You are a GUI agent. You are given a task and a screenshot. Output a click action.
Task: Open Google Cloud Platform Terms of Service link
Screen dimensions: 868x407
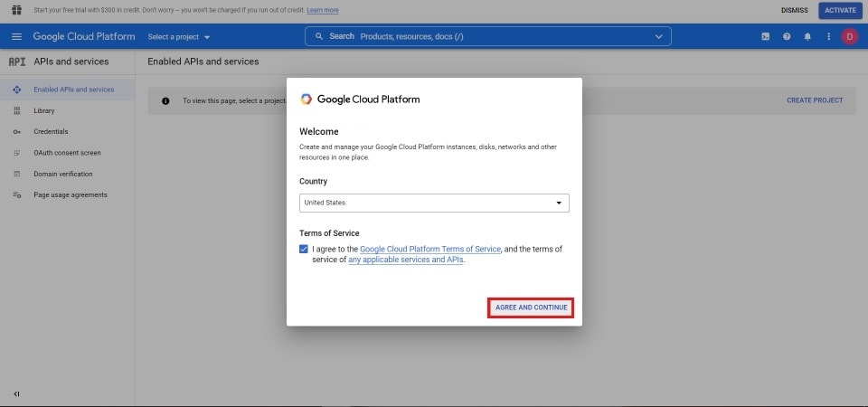[x=430, y=250]
